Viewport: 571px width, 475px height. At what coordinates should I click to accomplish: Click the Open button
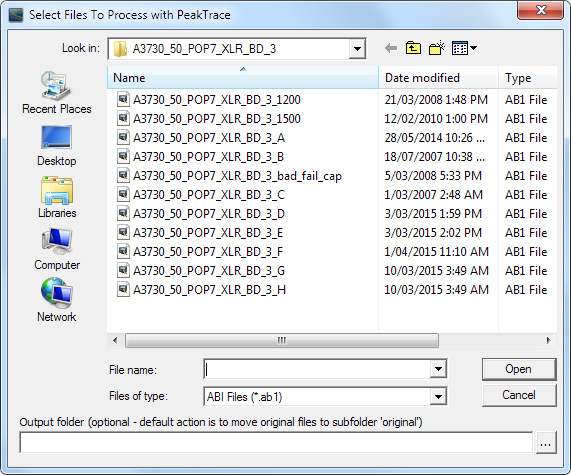tap(519, 369)
